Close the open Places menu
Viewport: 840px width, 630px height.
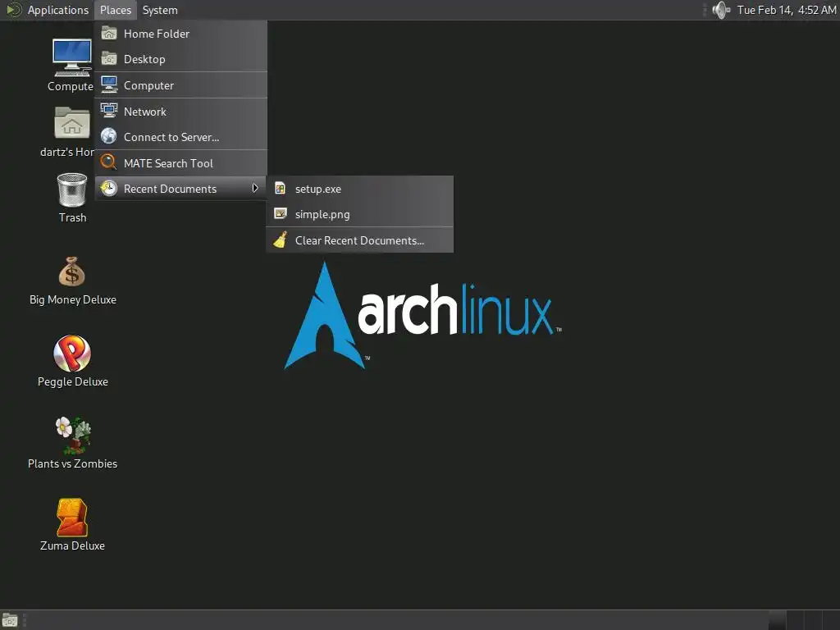pyautogui.click(x=116, y=10)
